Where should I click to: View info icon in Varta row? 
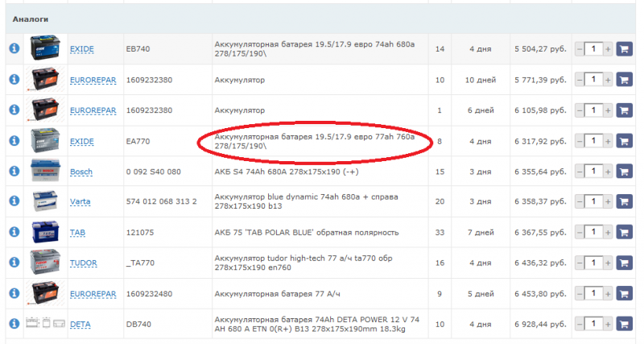14,201
